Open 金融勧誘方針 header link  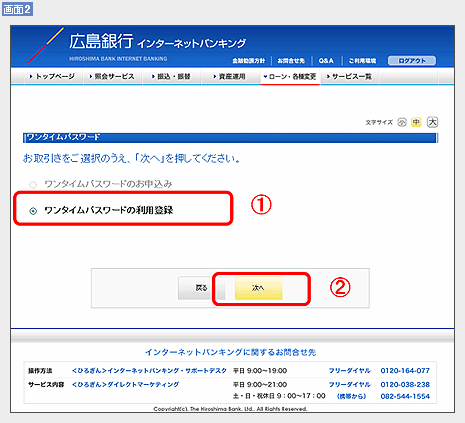coord(248,61)
